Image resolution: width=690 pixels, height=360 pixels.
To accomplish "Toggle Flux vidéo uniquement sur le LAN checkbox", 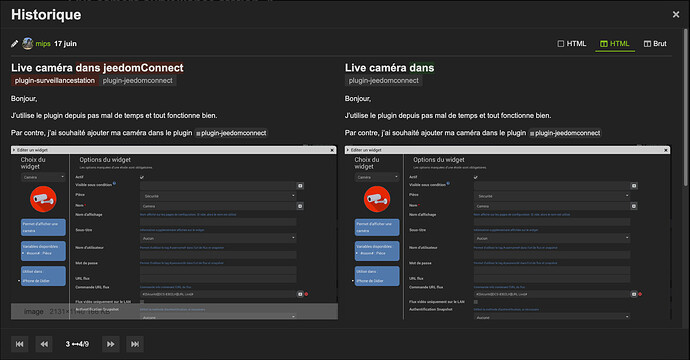I will [476, 302].
